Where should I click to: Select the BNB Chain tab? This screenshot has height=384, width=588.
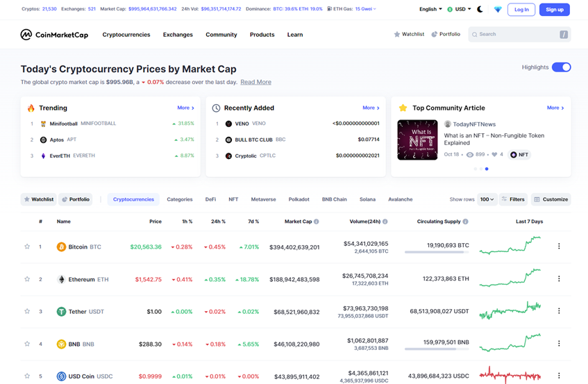[334, 199]
